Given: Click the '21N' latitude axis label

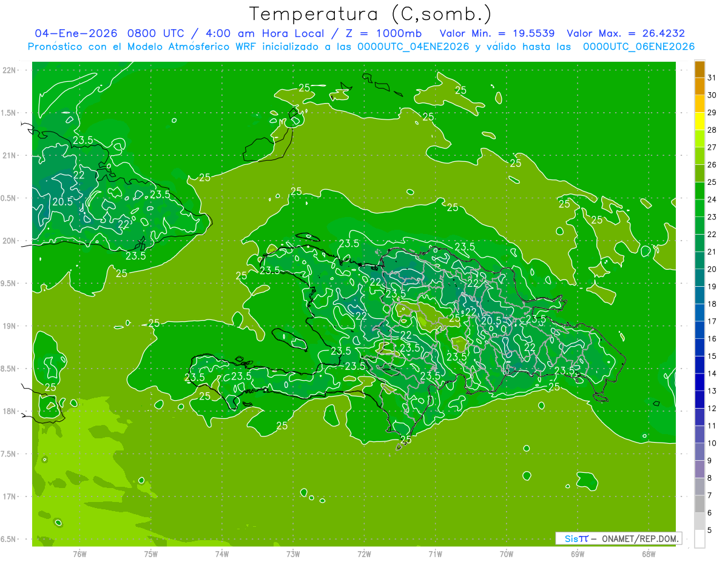Looking at the screenshot, I should [10, 155].
